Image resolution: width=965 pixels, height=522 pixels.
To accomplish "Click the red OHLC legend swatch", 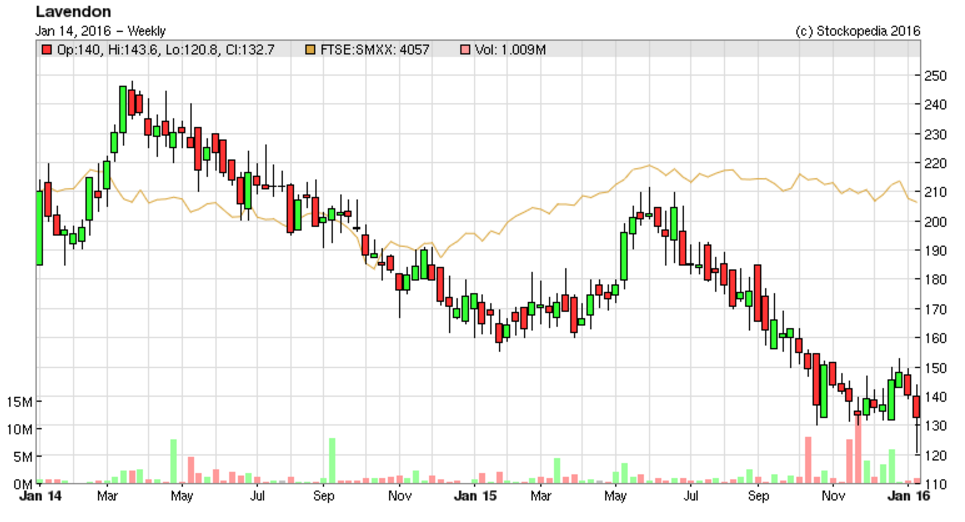I will click(x=47, y=50).
